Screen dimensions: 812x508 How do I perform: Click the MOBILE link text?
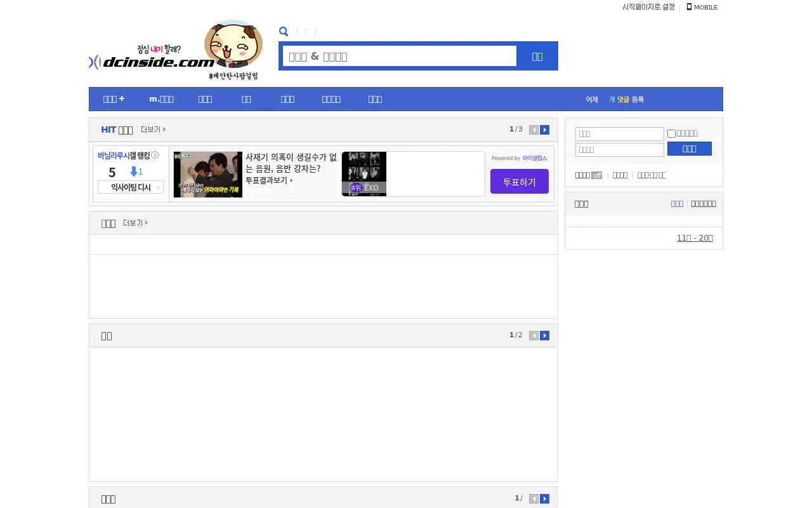click(706, 8)
